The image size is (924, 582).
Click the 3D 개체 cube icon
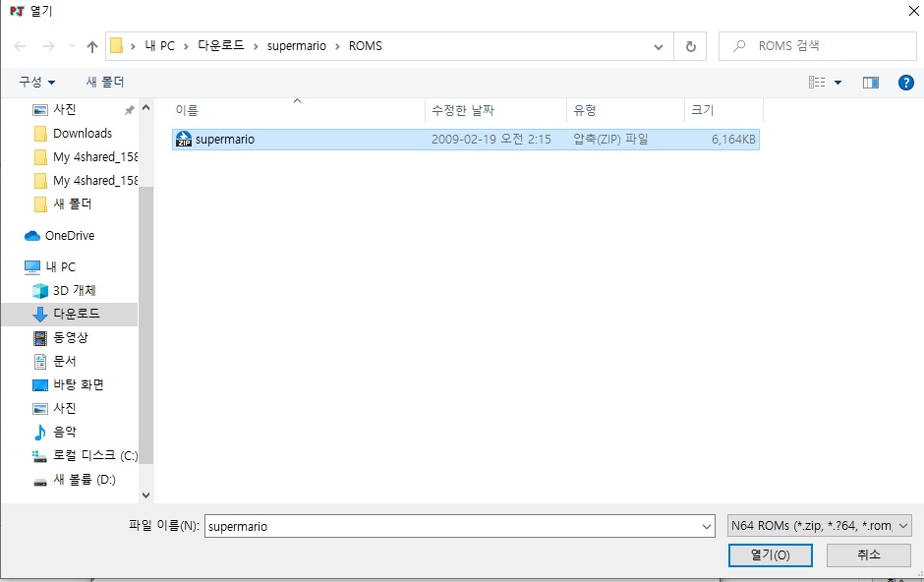click(40, 291)
